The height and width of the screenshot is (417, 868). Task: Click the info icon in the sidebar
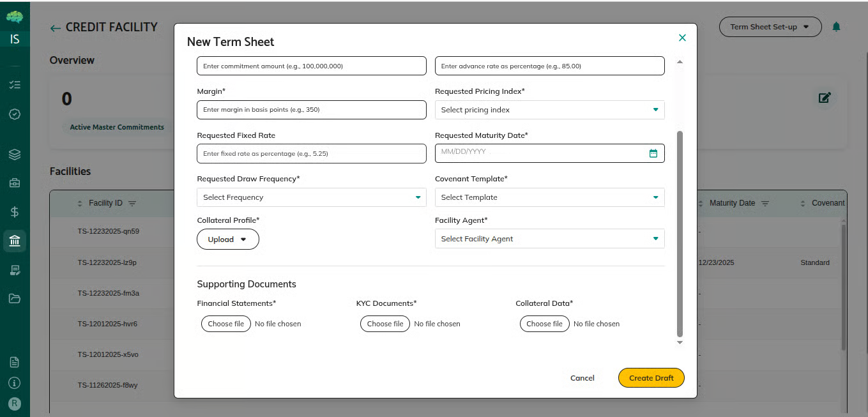[15, 383]
